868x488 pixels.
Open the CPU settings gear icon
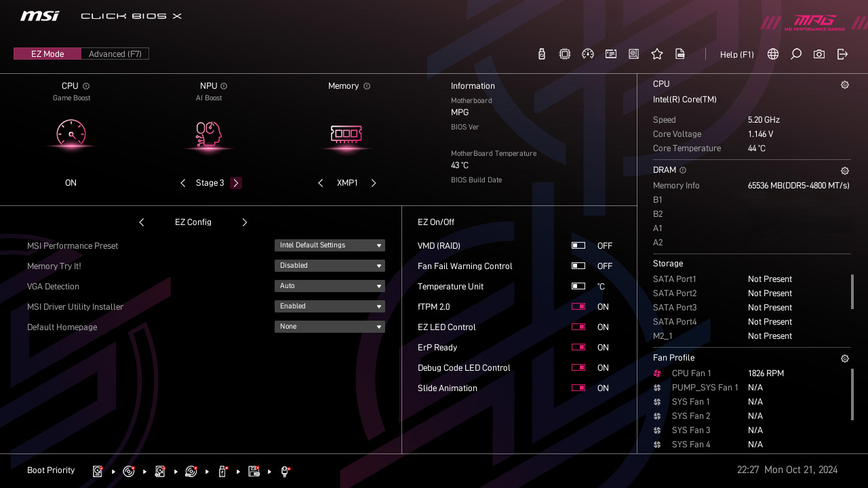[x=844, y=84]
